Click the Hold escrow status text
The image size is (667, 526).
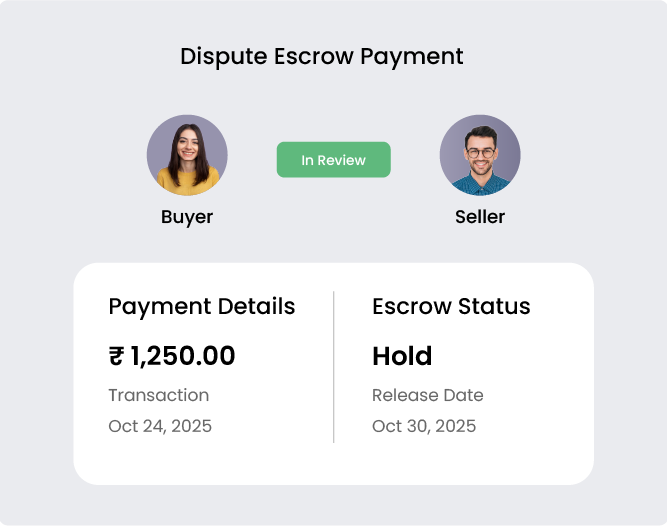pyautogui.click(x=402, y=356)
